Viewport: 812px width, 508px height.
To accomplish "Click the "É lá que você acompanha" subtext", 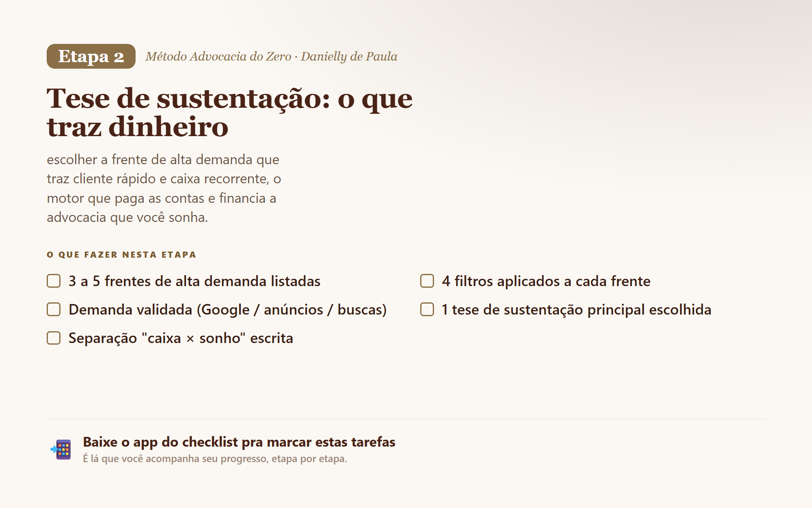I will 215,459.
